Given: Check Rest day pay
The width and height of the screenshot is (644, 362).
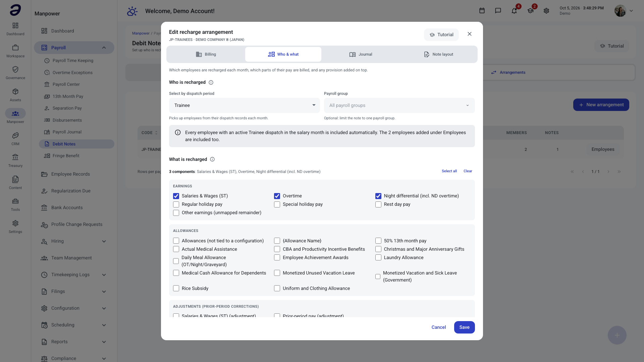Looking at the screenshot, I should coord(378,204).
